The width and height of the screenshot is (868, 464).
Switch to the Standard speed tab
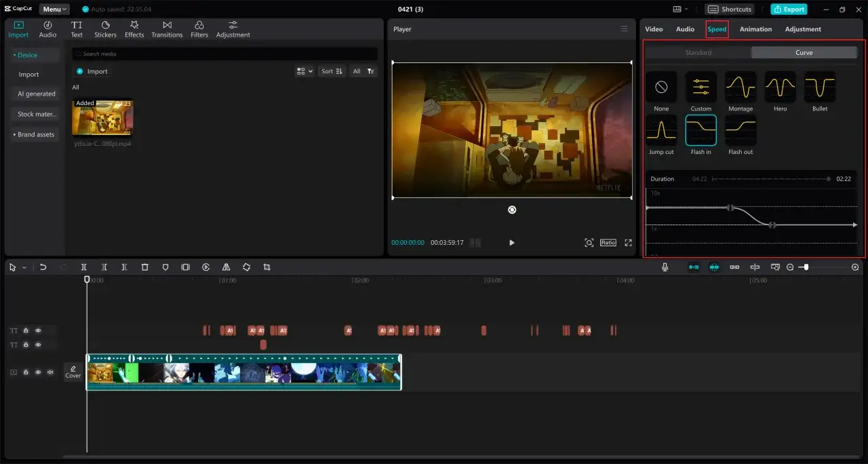[x=698, y=52]
